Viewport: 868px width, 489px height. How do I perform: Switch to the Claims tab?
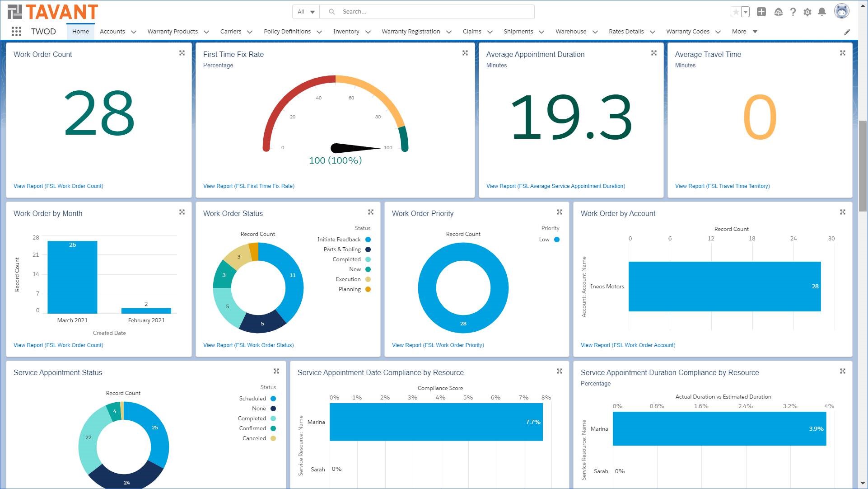point(471,32)
